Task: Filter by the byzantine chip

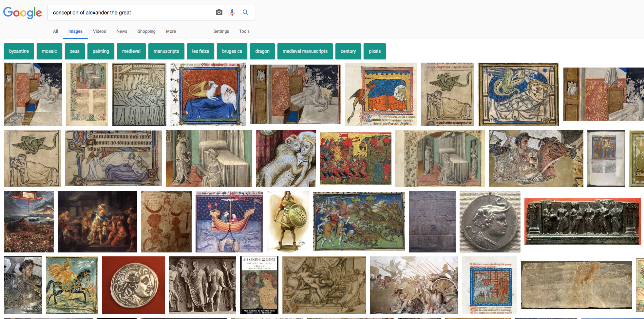Action: tap(19, 51)
